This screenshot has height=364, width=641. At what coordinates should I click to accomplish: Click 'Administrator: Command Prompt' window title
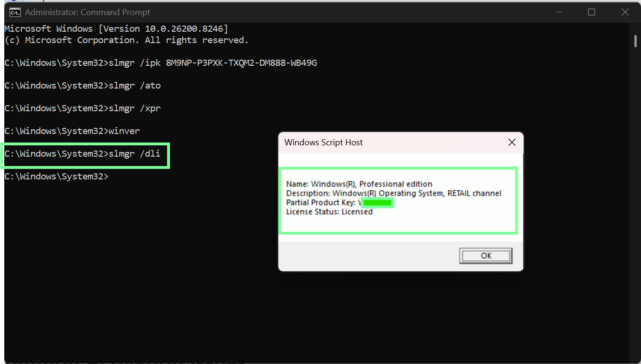tap(88, 12)
